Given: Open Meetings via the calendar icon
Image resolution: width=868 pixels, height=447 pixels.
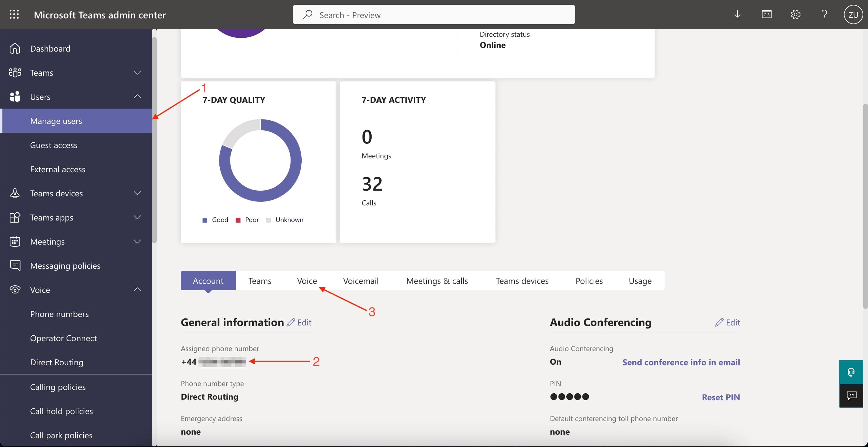Looking at the screenshot, I should (15, 241).
